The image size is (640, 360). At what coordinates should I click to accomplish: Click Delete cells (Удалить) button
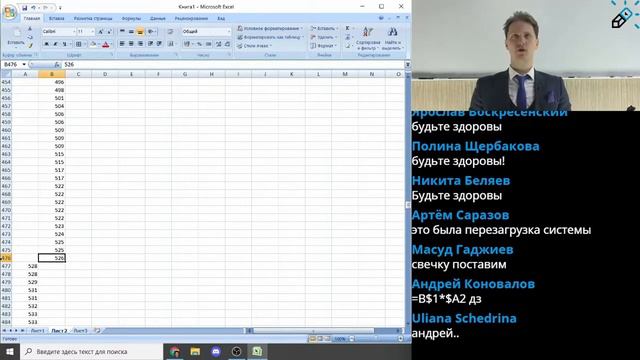(x=324, y=37)
